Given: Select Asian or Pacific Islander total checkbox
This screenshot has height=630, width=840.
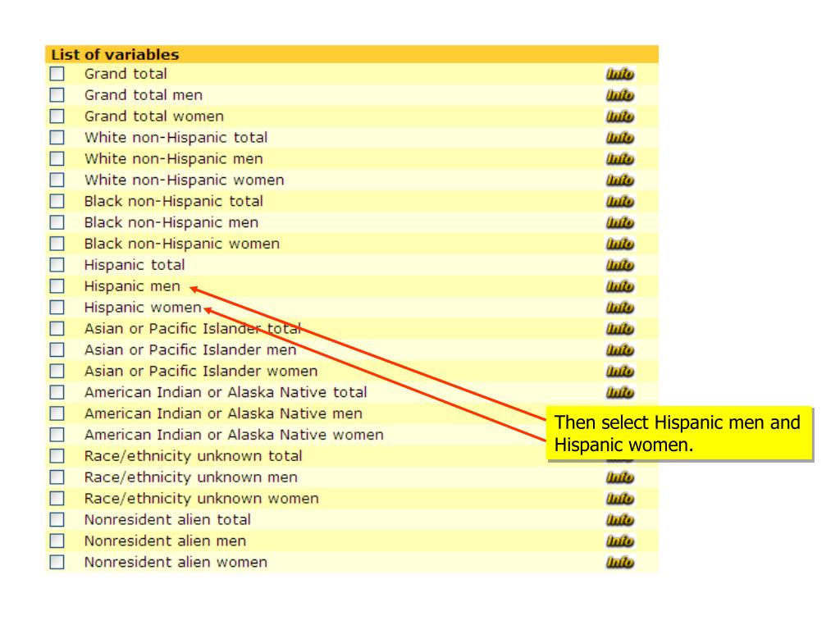Looking at the screenshot, I should coord(57,328).
